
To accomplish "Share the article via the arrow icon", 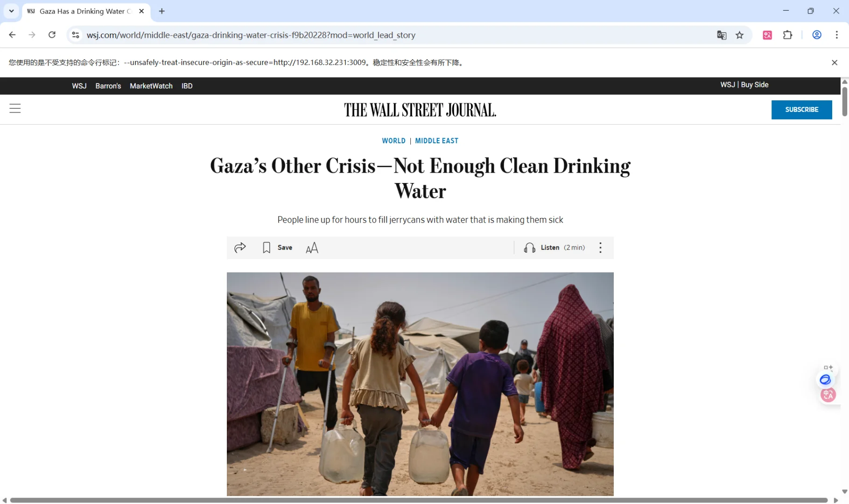I will point(240,248).
